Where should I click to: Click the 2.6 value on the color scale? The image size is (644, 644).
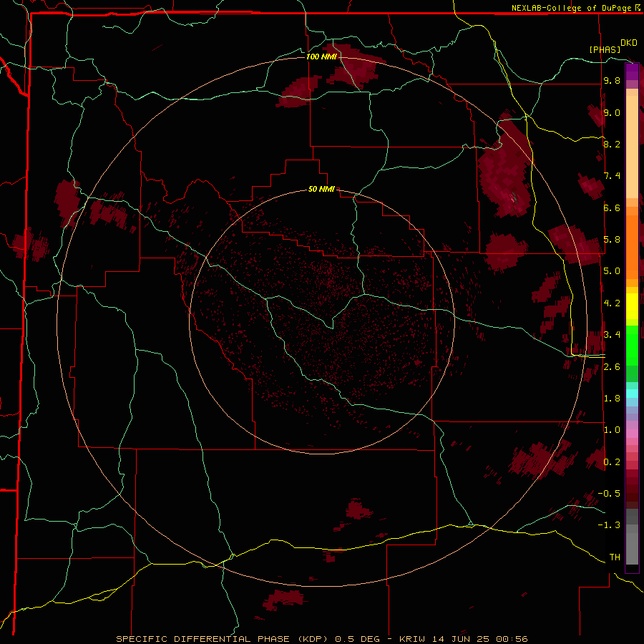pyautogui.click(x=612, y=367)
